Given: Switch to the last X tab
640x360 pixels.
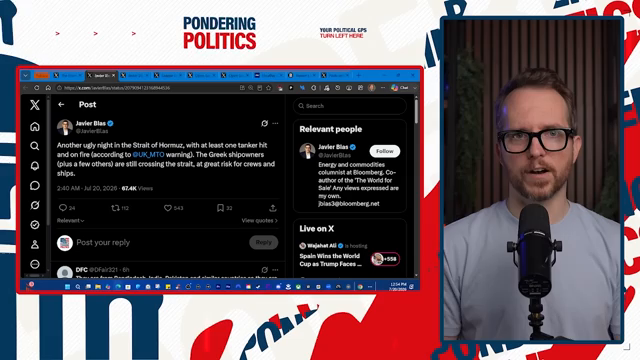Looking at the screenshot, I should (x=335, y=76).
